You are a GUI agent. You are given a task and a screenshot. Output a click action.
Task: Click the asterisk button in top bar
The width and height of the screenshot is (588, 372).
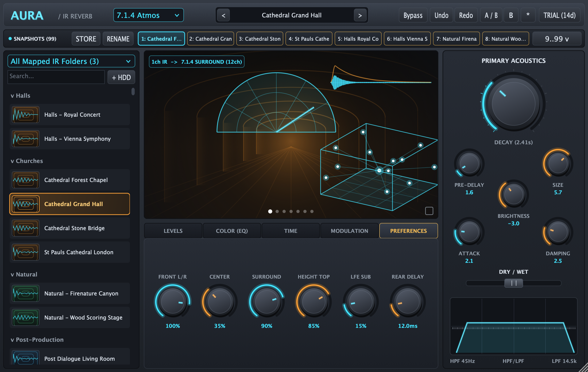(x=528, y=15)
